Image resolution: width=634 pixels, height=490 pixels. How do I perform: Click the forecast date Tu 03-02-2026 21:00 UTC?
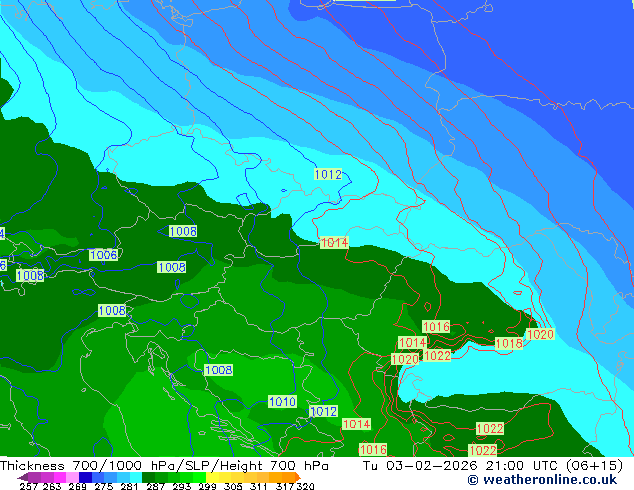click(x=460, y=466)
